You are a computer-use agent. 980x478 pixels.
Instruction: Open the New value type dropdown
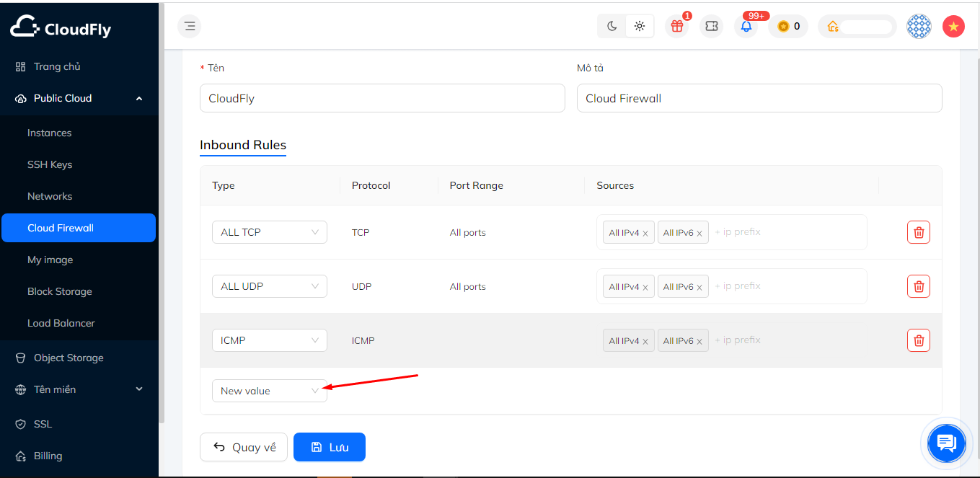tap(270, 391)
